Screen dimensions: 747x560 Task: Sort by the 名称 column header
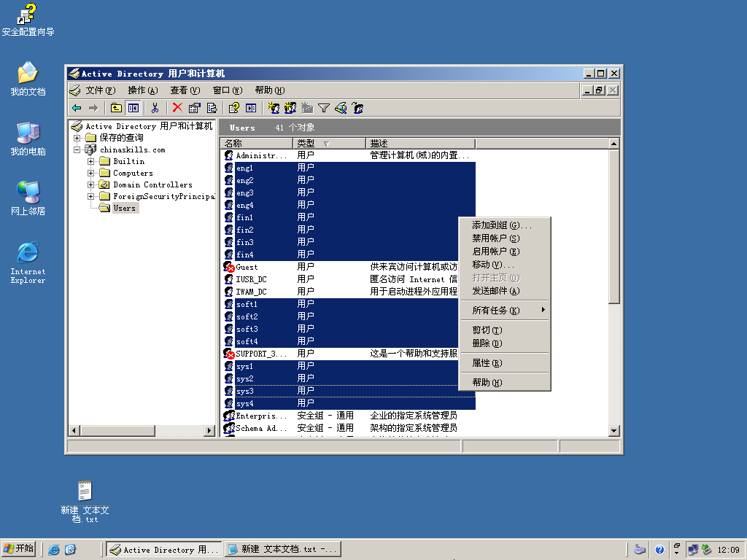[x=256, y=144]
